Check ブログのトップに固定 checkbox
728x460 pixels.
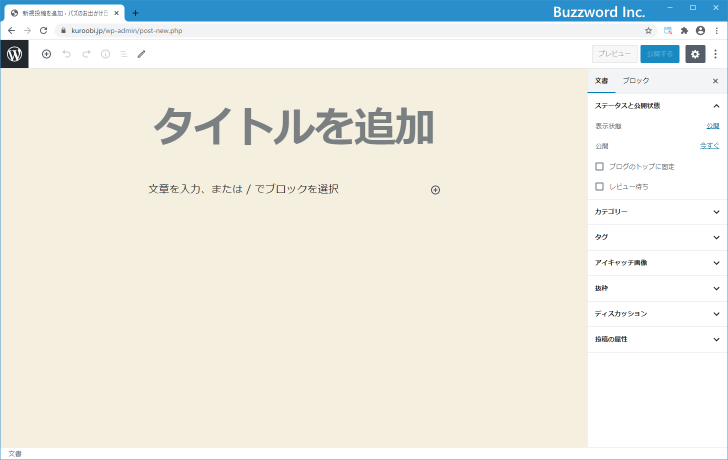click(599, 166)
